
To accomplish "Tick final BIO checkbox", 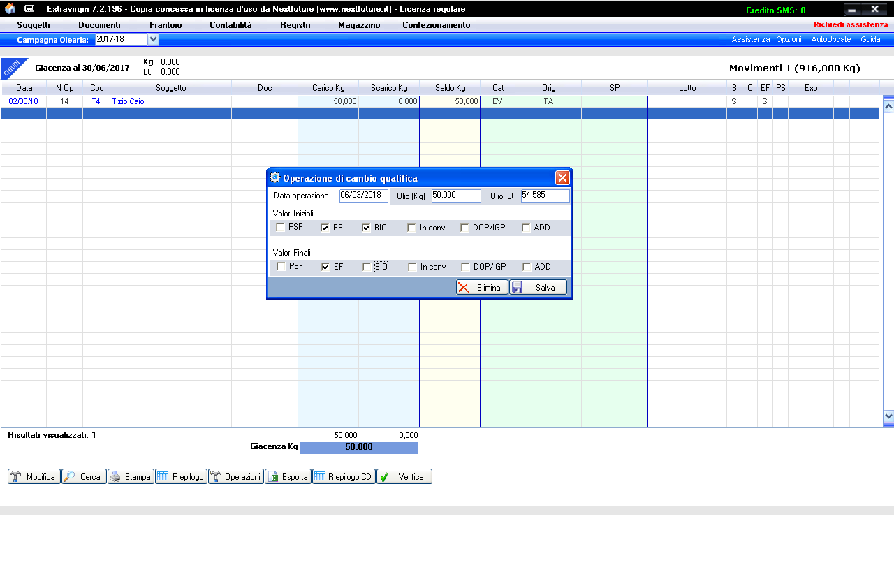I will coord(367,267).
